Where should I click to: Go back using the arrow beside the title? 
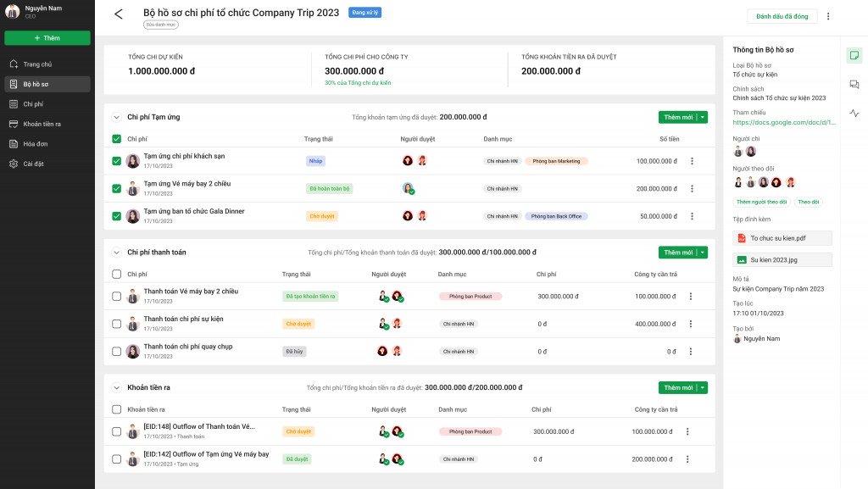pyautogui.click(x=119, y=14)
